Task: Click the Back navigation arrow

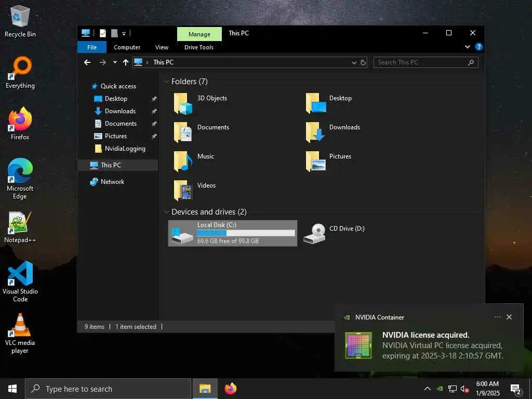Action: (x=87, y=62)
